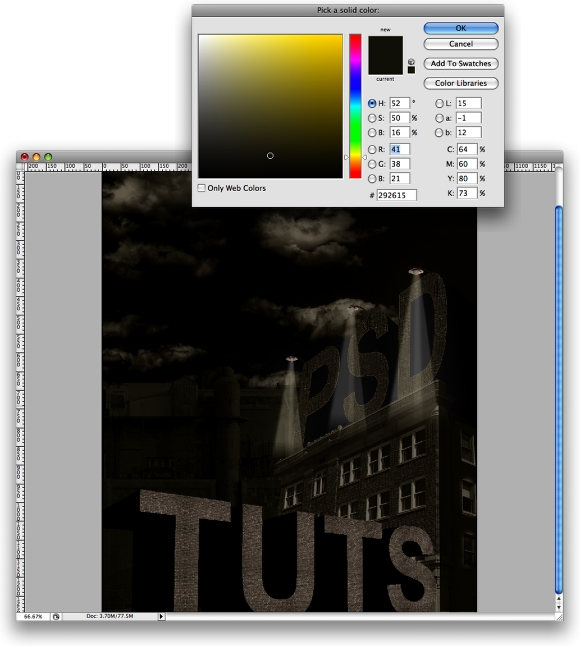Image resolution: width=580 pixels, height=646 pixels.
Task: Select the H hue radio button
Action: tap(372, 103)
